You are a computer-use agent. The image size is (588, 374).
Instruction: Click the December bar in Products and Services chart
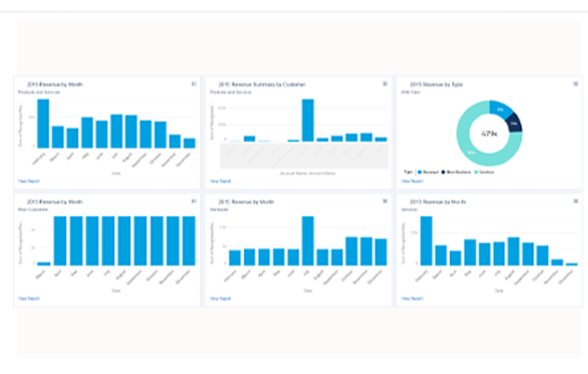pyautogui.click(x=189, y=143)
